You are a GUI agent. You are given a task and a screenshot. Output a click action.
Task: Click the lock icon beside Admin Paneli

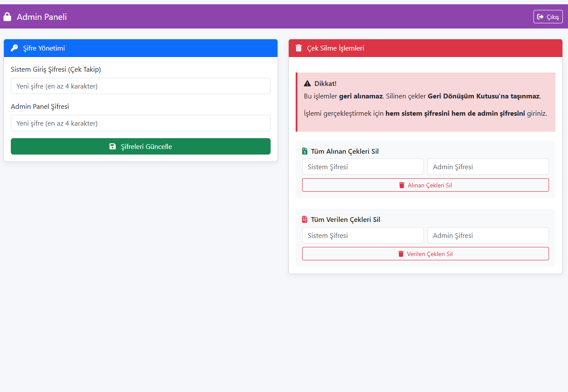7,17
